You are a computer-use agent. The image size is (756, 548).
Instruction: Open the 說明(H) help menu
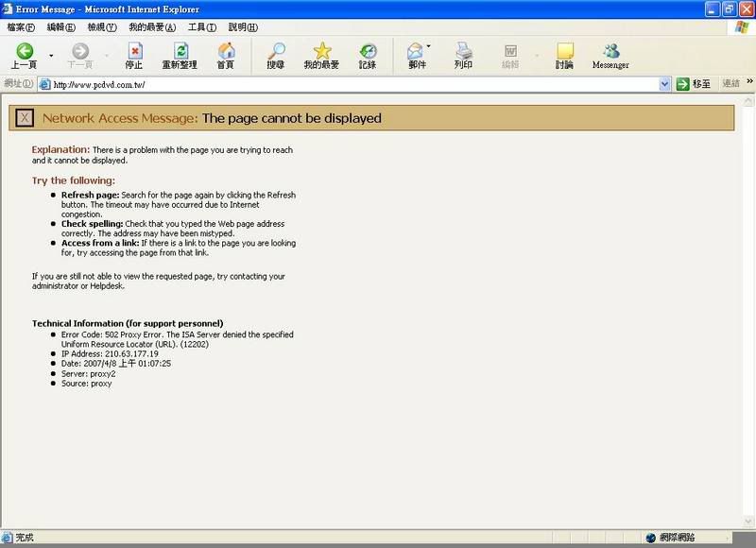tap(243, 27)
